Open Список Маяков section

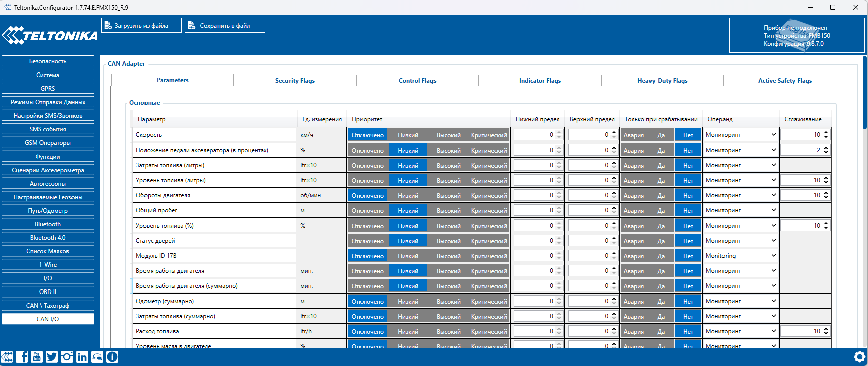[48, 251]
